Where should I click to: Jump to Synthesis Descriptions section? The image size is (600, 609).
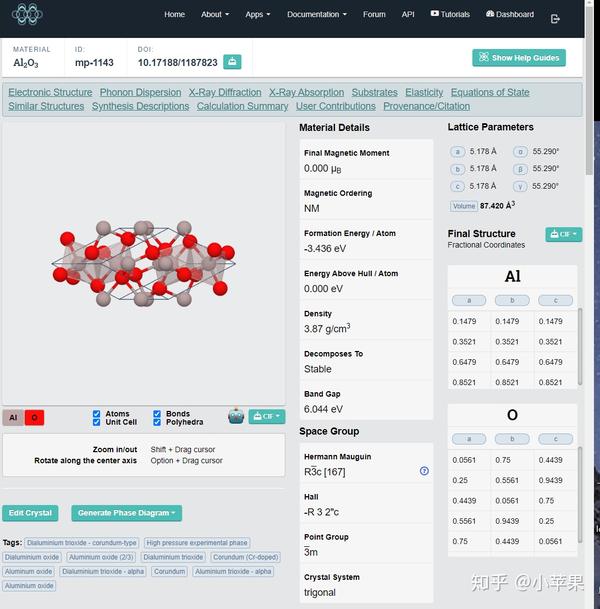click(x=141, y=106)
